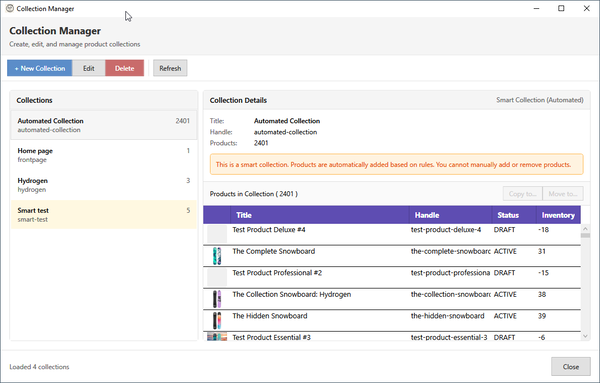Screen dimensions: 600x383
Task: Click inventory value '39'
Action: (542, 316)
